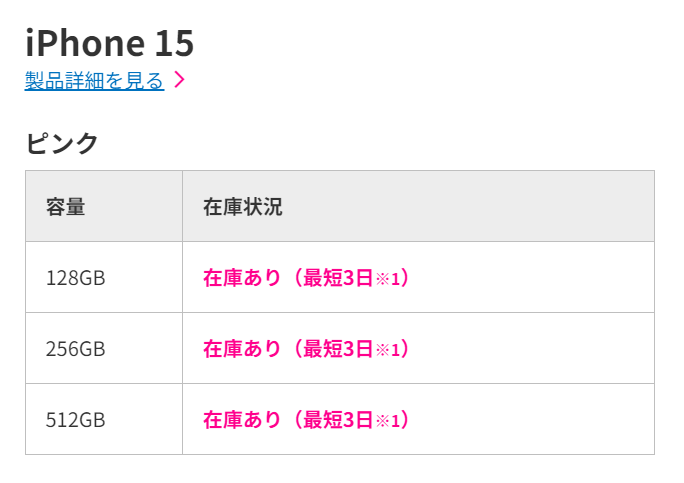This screenshot has height=483, width=684.
Task: Click the ※1 footnote in 128GB row
Action: tap(388, 279)
